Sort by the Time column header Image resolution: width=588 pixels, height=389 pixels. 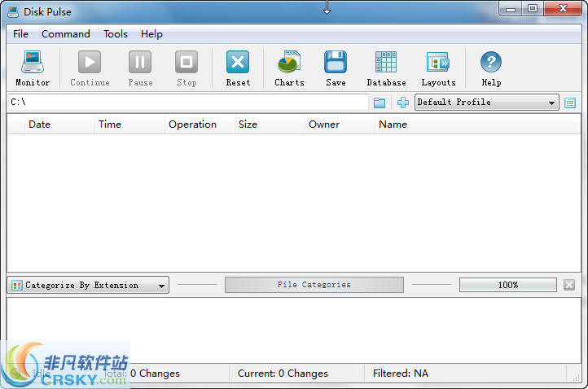click(129, 125)
